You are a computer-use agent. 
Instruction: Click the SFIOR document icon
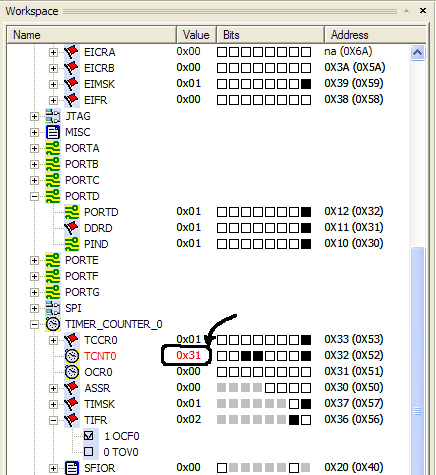[72, 468]
